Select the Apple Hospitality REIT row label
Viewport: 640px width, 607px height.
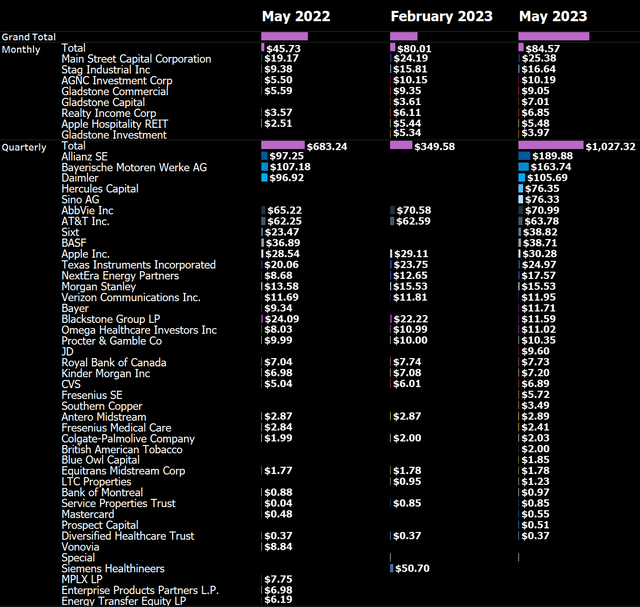click(115, 124)
